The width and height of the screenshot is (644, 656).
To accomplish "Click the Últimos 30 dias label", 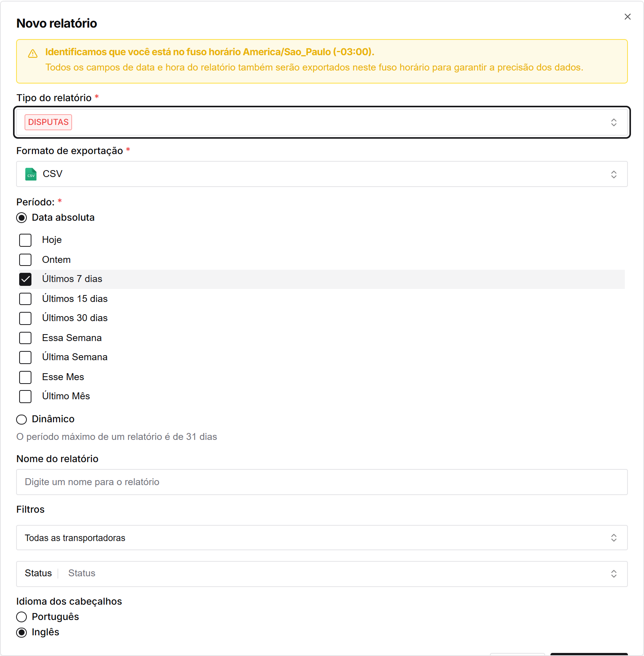I will (75, 318).
